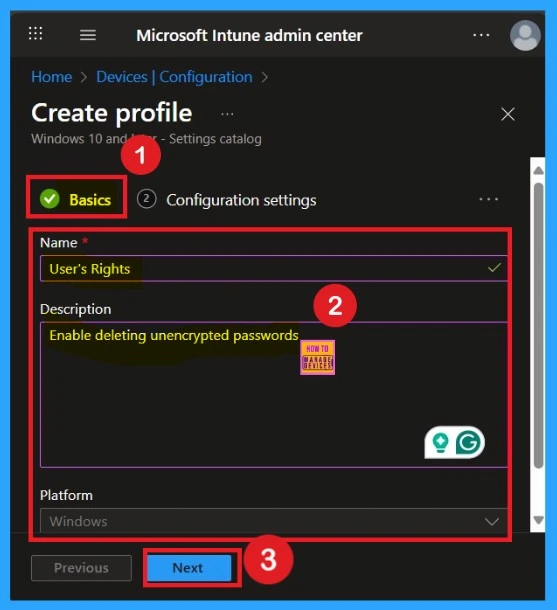Click the green check icon on Basics

click(50, 199)
